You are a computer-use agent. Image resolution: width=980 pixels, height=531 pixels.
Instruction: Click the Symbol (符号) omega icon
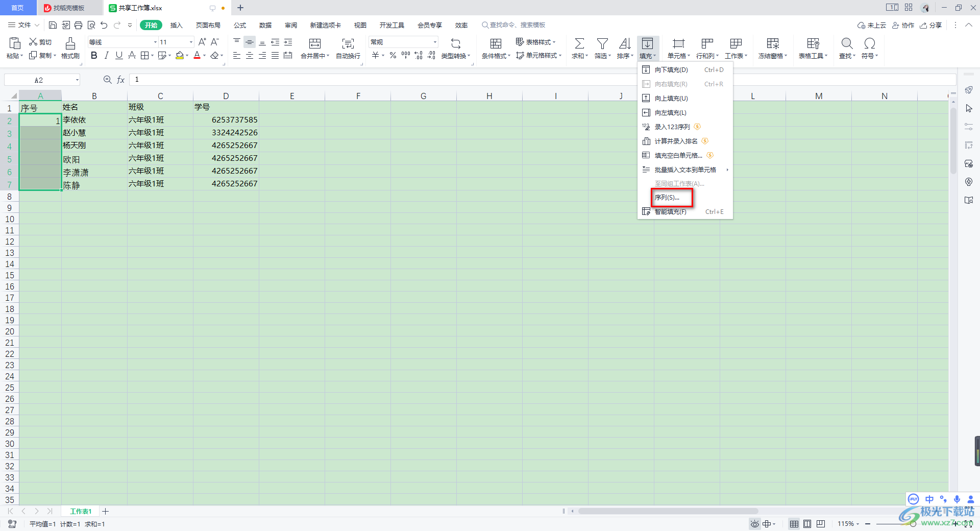coord(870,43)
